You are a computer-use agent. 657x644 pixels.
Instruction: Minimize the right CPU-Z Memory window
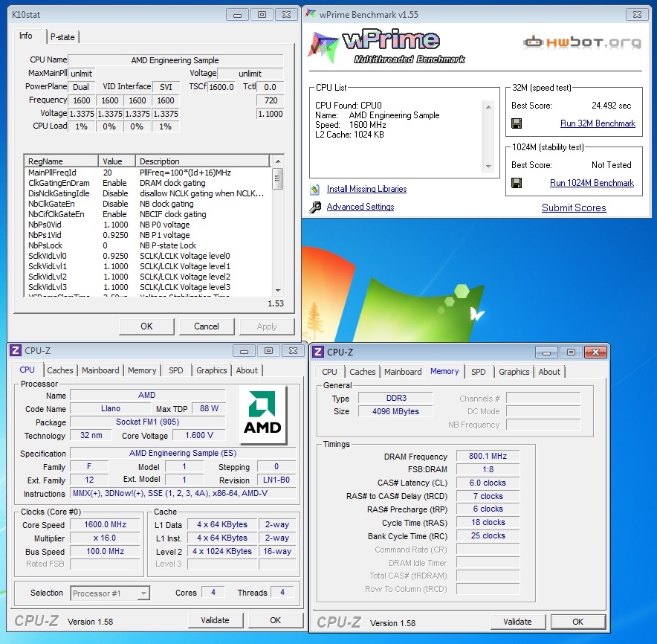tap(546, 352)
